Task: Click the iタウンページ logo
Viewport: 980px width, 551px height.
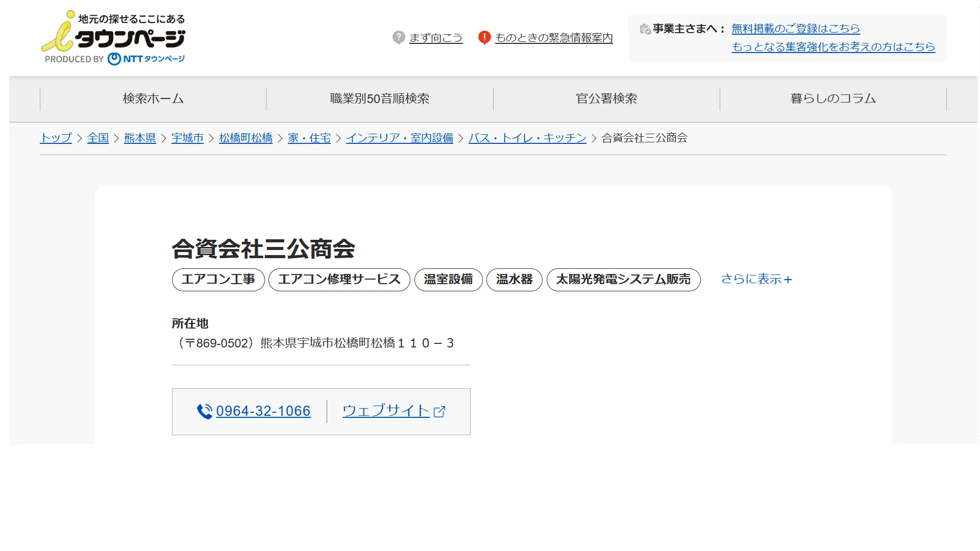Action: (113, 38)
